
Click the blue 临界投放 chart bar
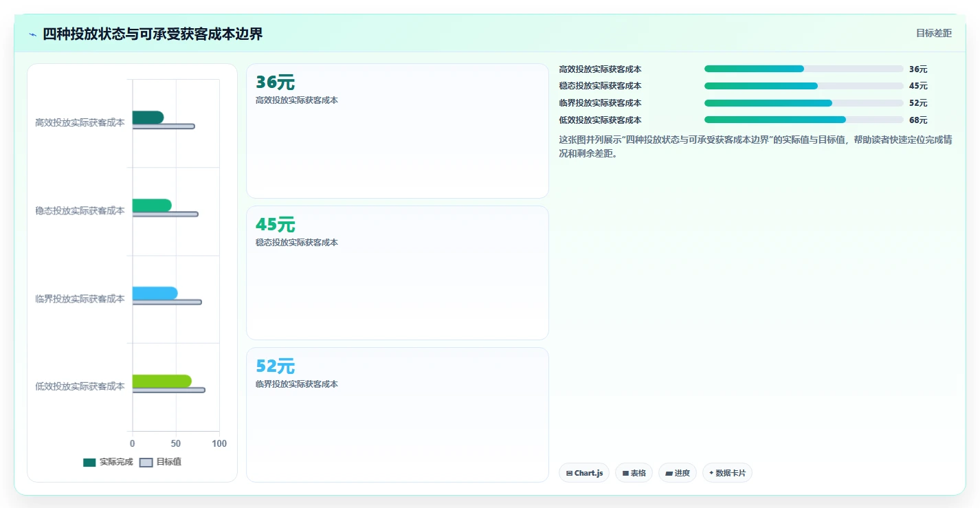click(x=155, y=294)
